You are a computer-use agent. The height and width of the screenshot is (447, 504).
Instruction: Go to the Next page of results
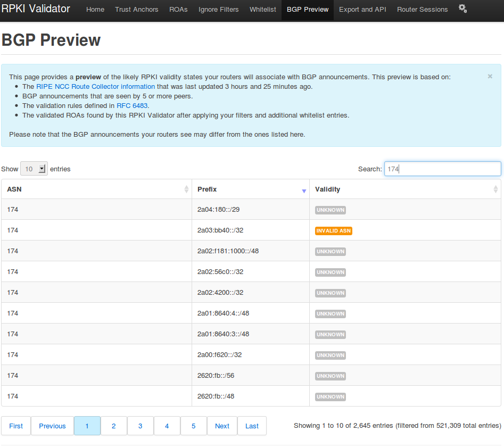coord(222,426)
